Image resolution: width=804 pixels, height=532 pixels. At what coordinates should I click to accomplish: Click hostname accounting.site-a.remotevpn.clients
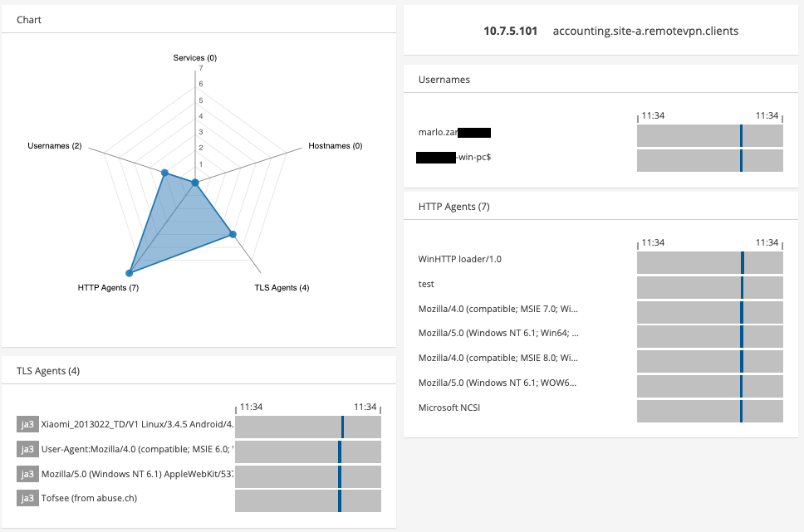[x=645, y=31]
